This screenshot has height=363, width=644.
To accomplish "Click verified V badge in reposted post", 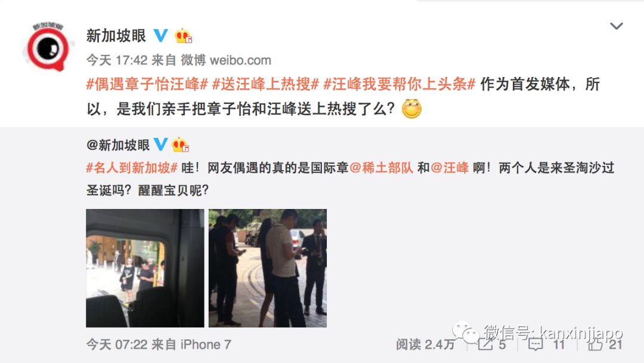I will pyautogui.click(x=160, y=144).
